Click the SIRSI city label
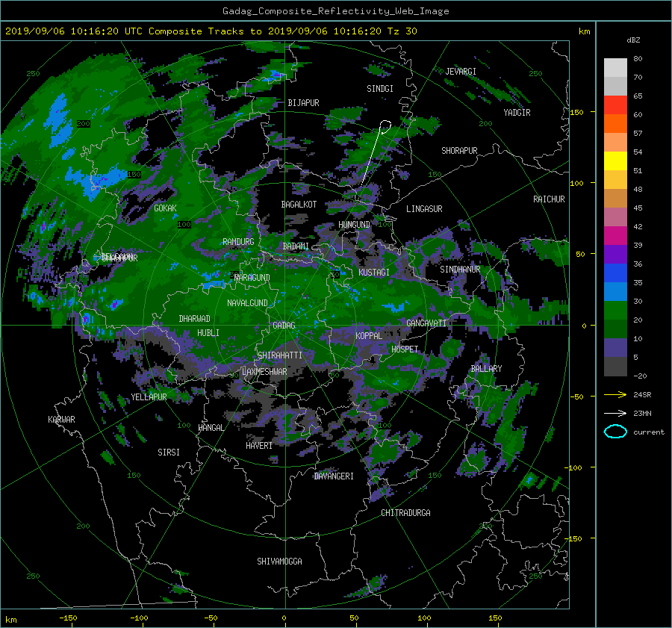The height and width of the screenshot is (628, 672). point(169,453)
